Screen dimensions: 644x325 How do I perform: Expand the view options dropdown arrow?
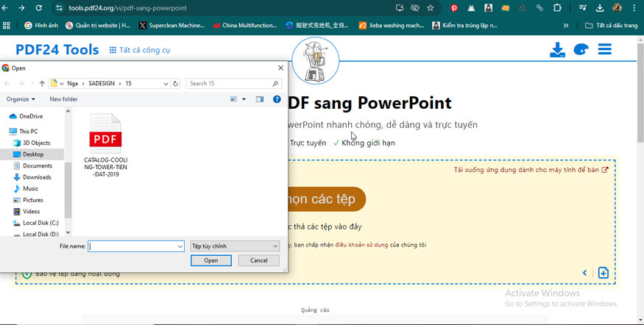point(244,99)
